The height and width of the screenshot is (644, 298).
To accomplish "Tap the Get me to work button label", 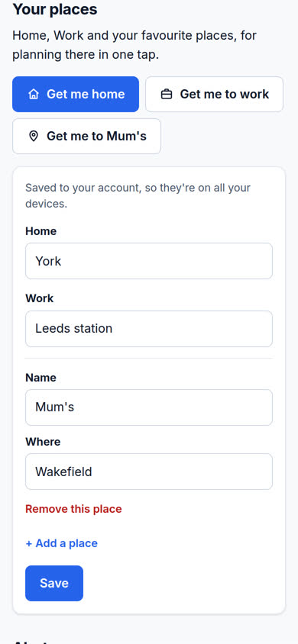I will pos(225,94).
